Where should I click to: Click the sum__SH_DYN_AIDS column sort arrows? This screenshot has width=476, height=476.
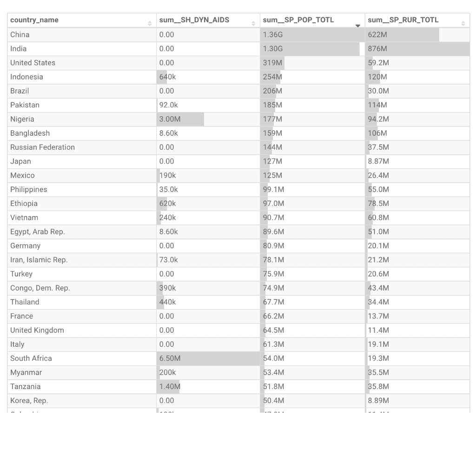(x=253, y=23)
